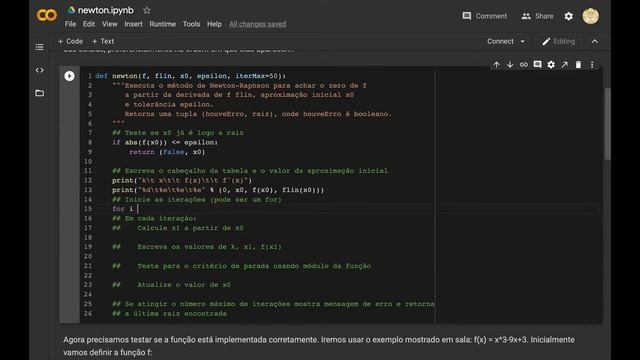Open the Editing mode dropdown
This screenshot has width=640, height=360.
[x=558, y=41]
